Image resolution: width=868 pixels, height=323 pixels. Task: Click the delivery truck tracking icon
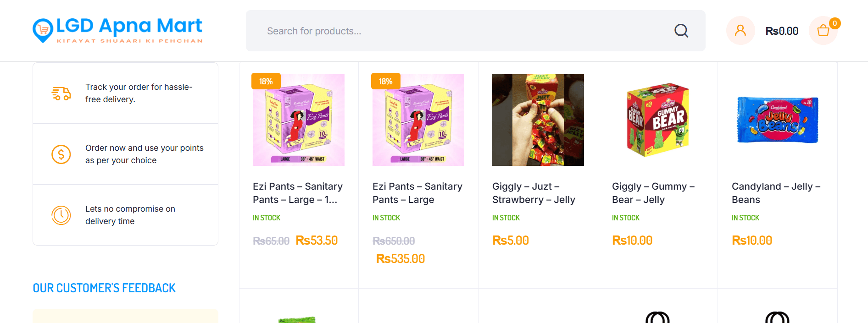pyautogui.click(x=61, y=93)
